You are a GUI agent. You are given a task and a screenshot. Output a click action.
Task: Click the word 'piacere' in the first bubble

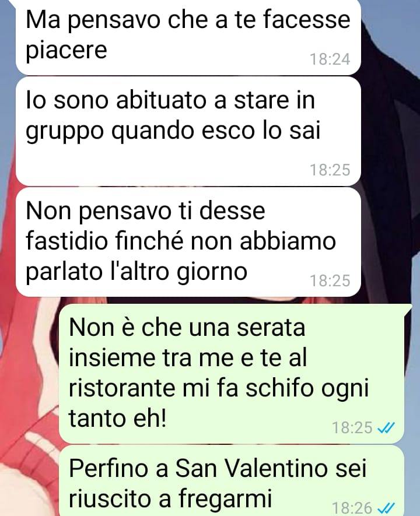pos(66,51)
